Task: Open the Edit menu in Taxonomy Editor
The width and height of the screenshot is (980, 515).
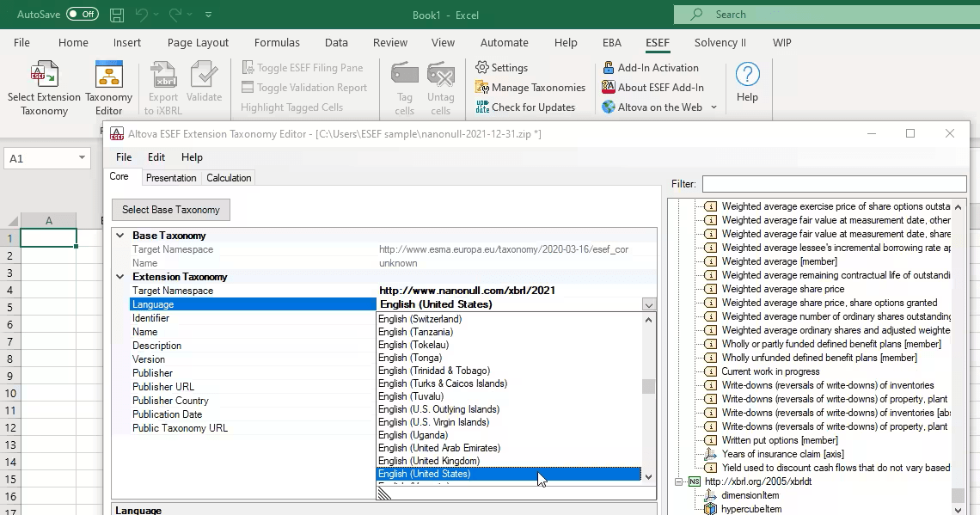Action: click(x=156, y=157)
